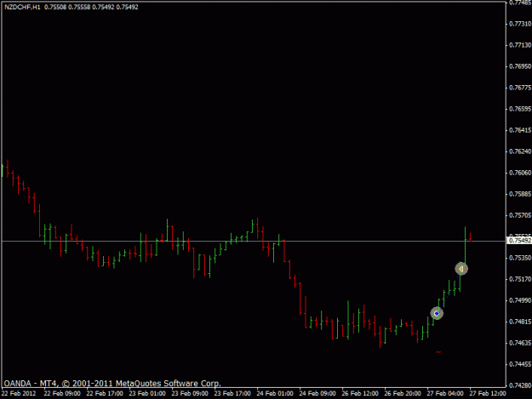This screenshot has height=399, width=532.
Task: Click the 0.75350 price scale label
Action: [520, 258]
